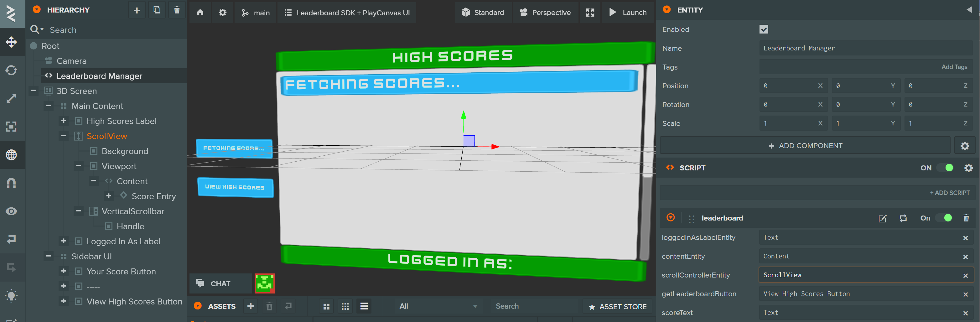Click the hierarchy add entity plus icon
The height and width of the screenshot is (322, 980).
click(x=137, y=10)
